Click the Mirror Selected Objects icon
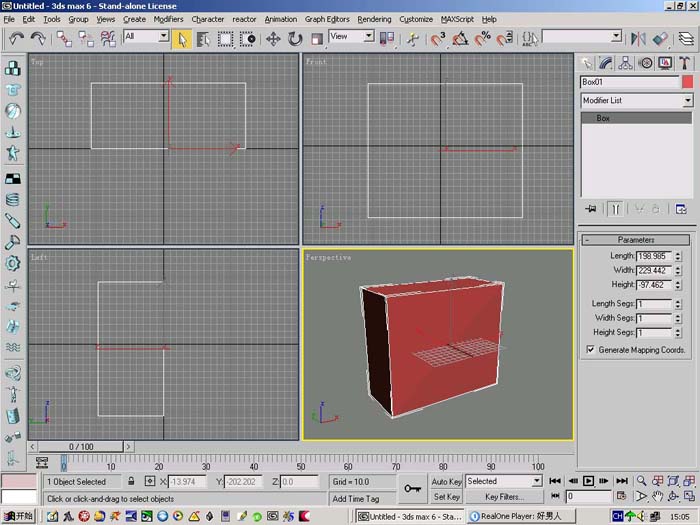Viewport: 700px width, 525px height. click(638, 39)
